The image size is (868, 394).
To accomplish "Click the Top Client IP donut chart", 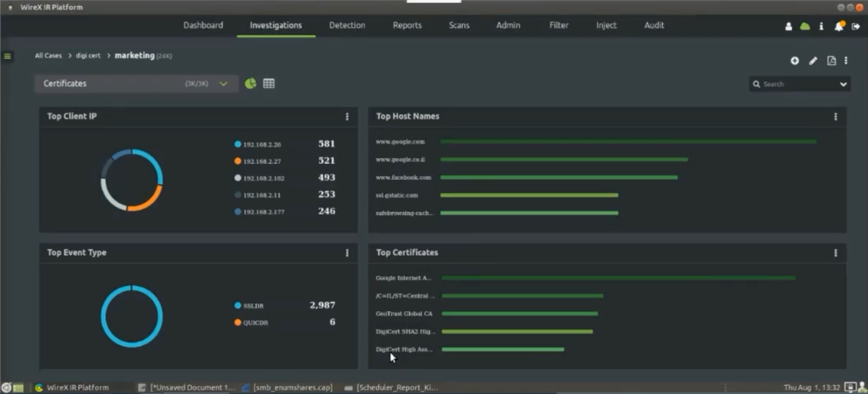I will point(132,180).
